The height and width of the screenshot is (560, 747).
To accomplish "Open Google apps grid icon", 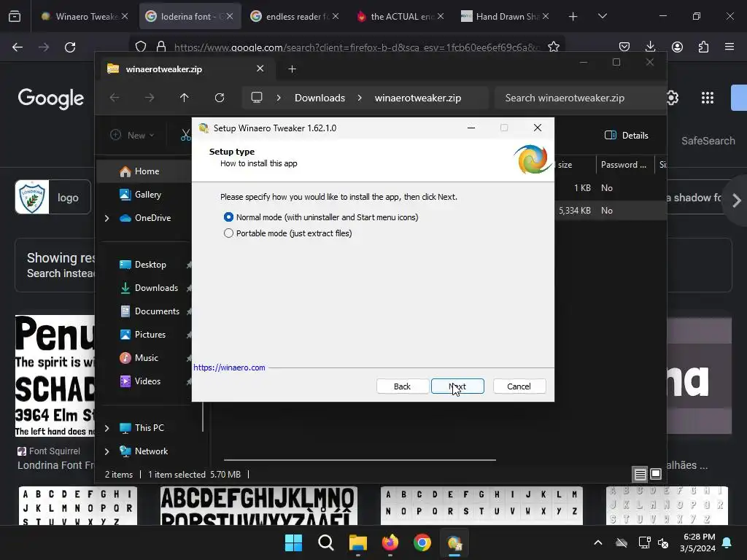I will coord(708,98).
